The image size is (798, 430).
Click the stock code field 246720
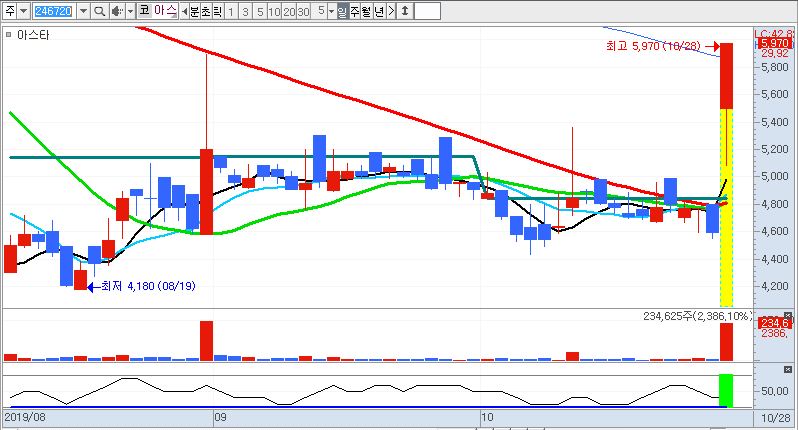click(x=54, y=11)
